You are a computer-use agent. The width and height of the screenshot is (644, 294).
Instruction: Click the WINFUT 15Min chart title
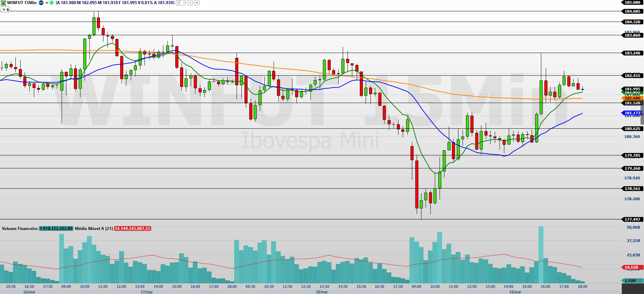coord(22,3)
